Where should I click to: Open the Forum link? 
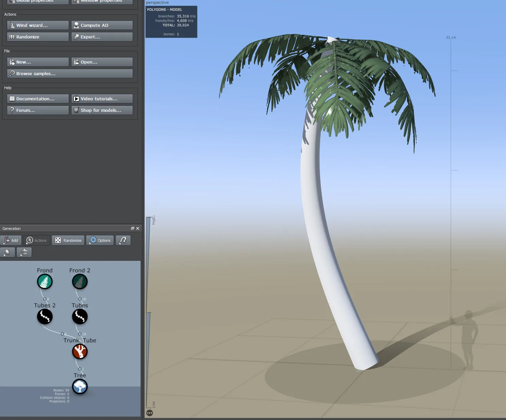pos(38,110)
